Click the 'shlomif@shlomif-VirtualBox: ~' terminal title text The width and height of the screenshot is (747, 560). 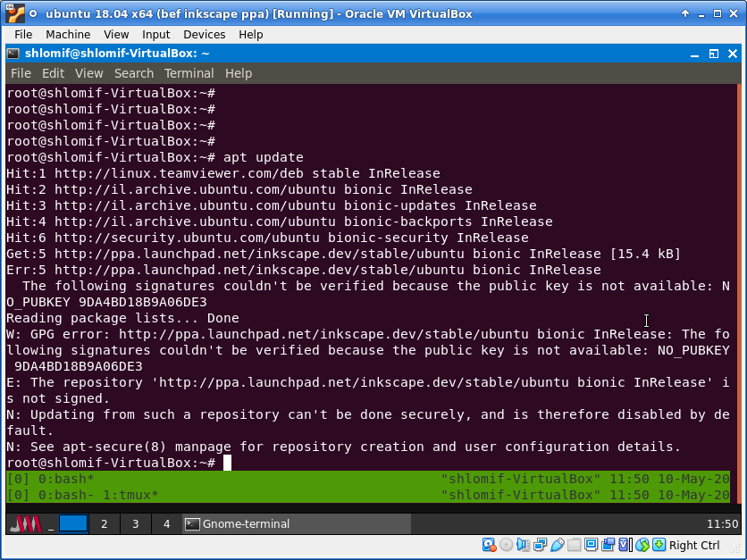pos(117,54)
